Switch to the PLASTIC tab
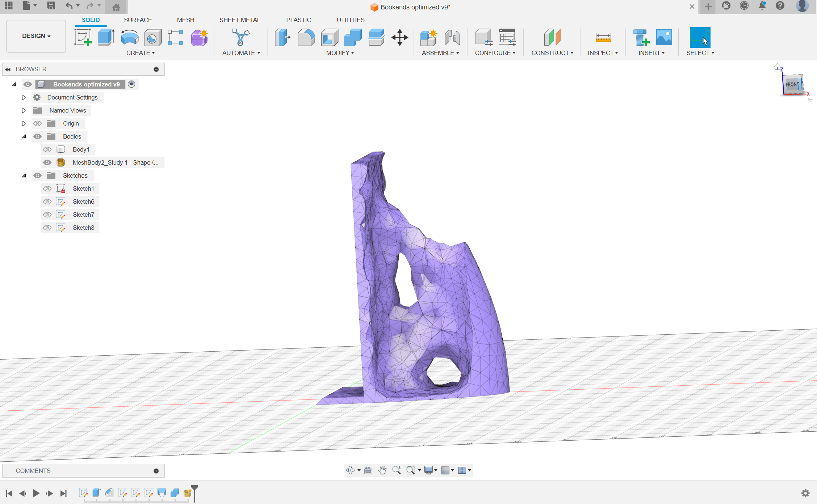This screenshot has height=504, width=817. click(298, 20)
